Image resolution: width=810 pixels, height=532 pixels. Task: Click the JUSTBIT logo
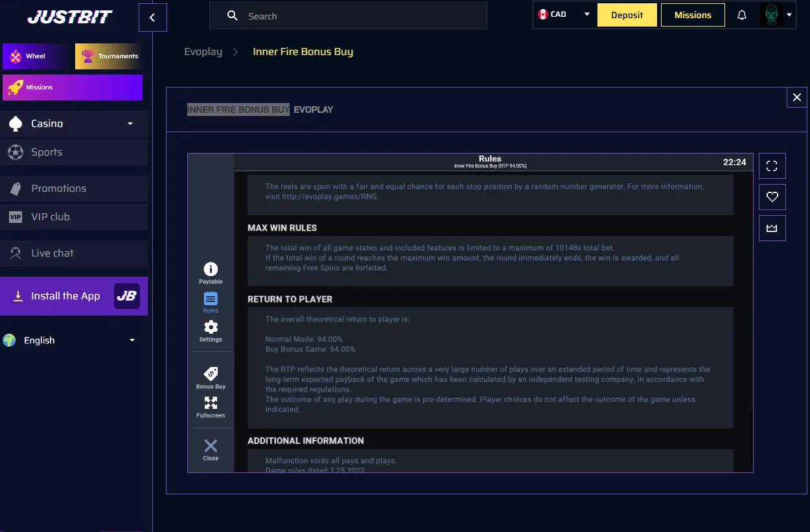click(x=69, y=17)
